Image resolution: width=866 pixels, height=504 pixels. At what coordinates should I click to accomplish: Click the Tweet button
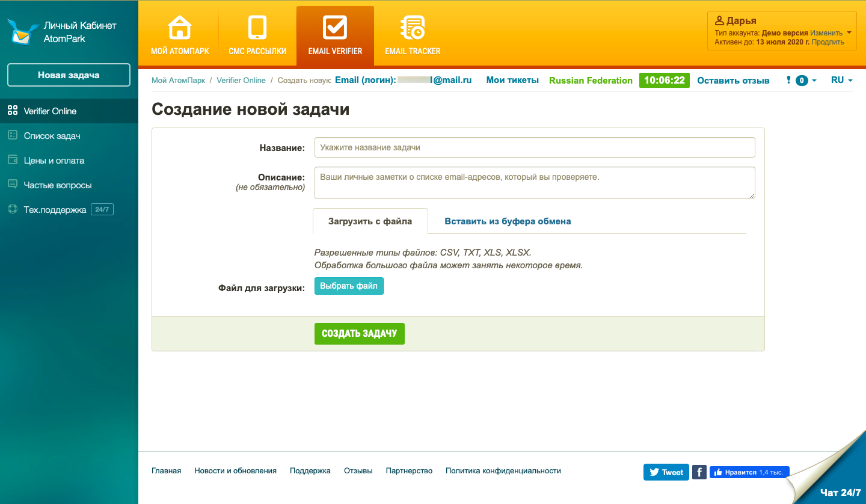coord(666,472)
